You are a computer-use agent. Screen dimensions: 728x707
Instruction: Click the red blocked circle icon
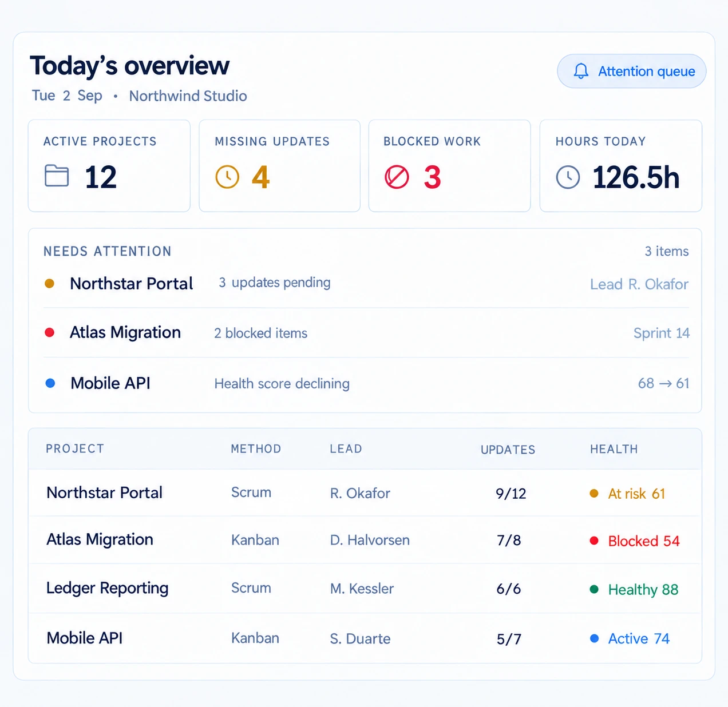[397, 177]
